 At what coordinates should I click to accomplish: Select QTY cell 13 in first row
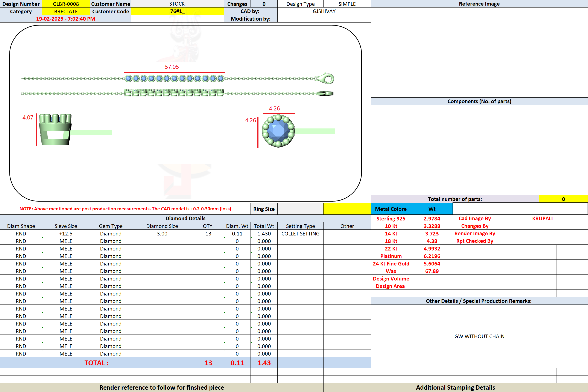208,234
